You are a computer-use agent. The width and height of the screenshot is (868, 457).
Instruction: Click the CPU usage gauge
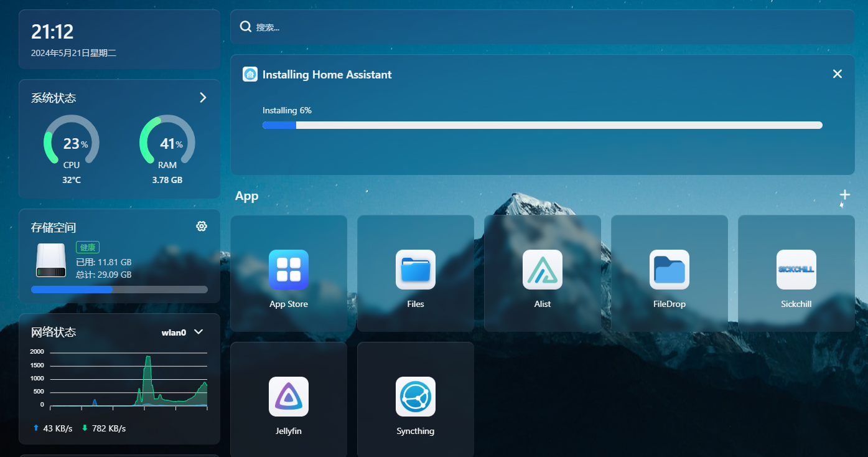click(x=72, y=140)
